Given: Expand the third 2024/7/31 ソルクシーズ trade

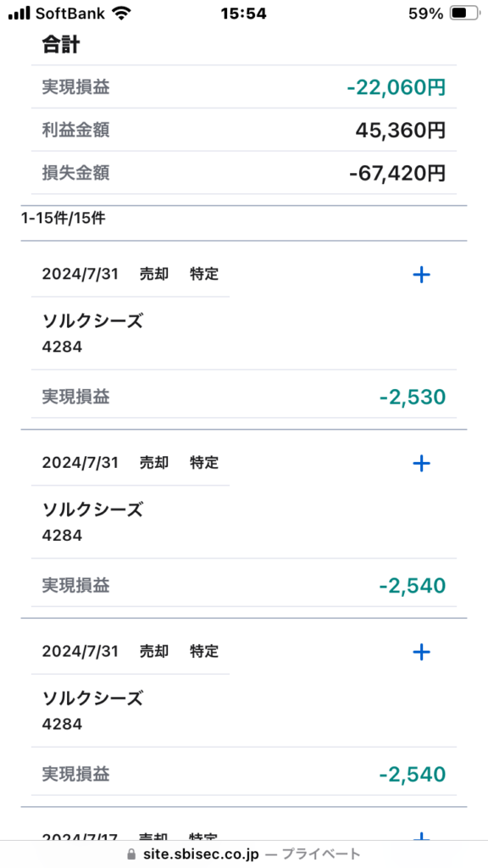Looking at the screenshot, I should click(422, 652).
